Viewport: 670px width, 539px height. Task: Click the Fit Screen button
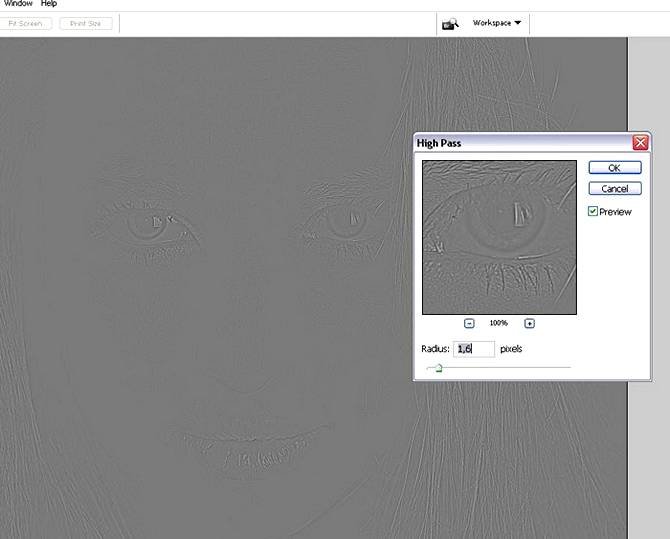27,23
